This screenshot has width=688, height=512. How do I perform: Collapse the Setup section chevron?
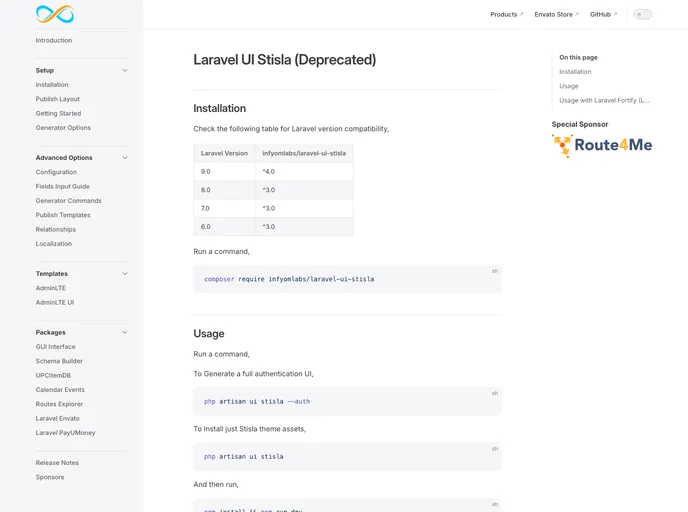pyautogui.click(x=125, y=70)
